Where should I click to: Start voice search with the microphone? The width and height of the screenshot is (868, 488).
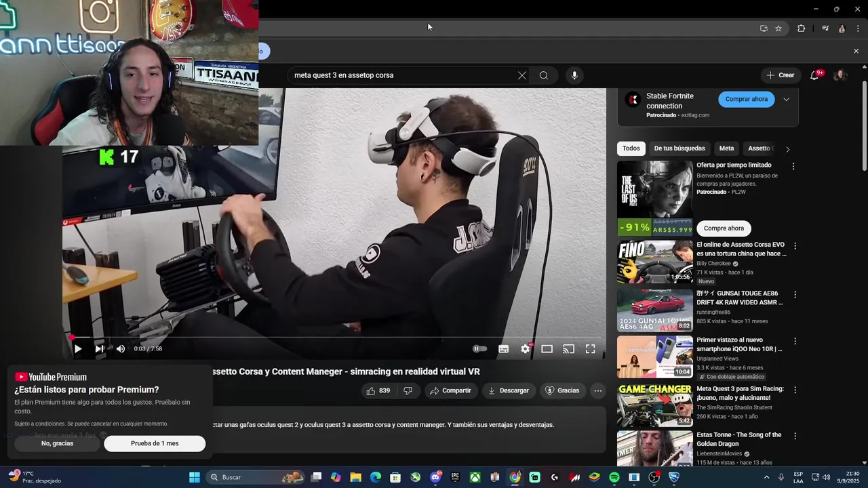pyautogui.click(x=574, y=75)
